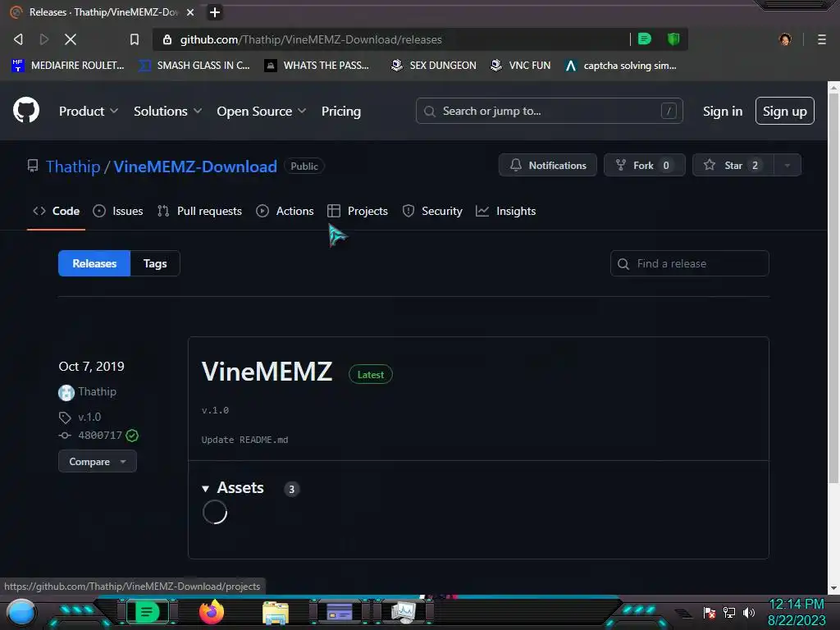This screenshot has width=840, height=630.
Task: Expand the Solutions menu
Action: click(167, 111)
